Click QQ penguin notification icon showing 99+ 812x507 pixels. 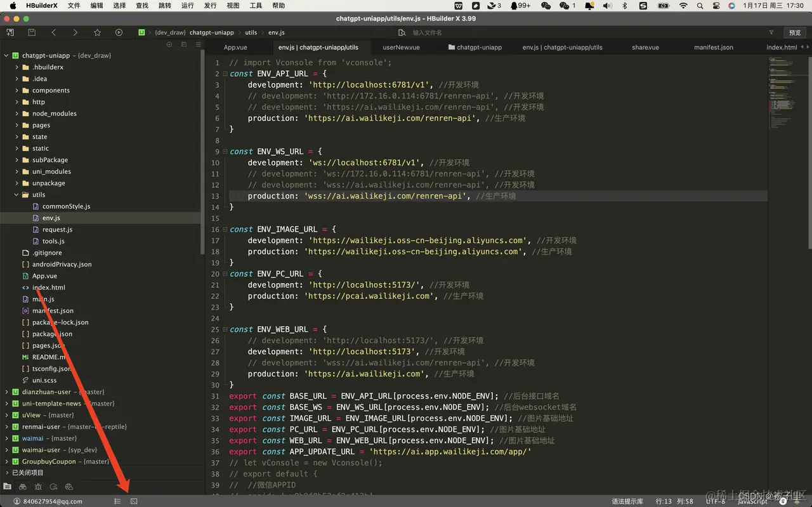[520, 6]
